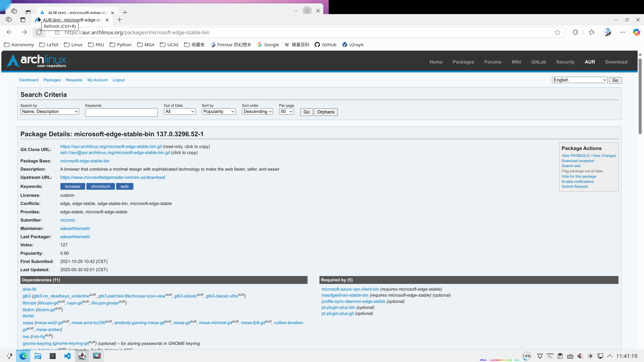Open the Forums navigation item
The height and width of the screenshot is (362, 644).
point(493,62)
